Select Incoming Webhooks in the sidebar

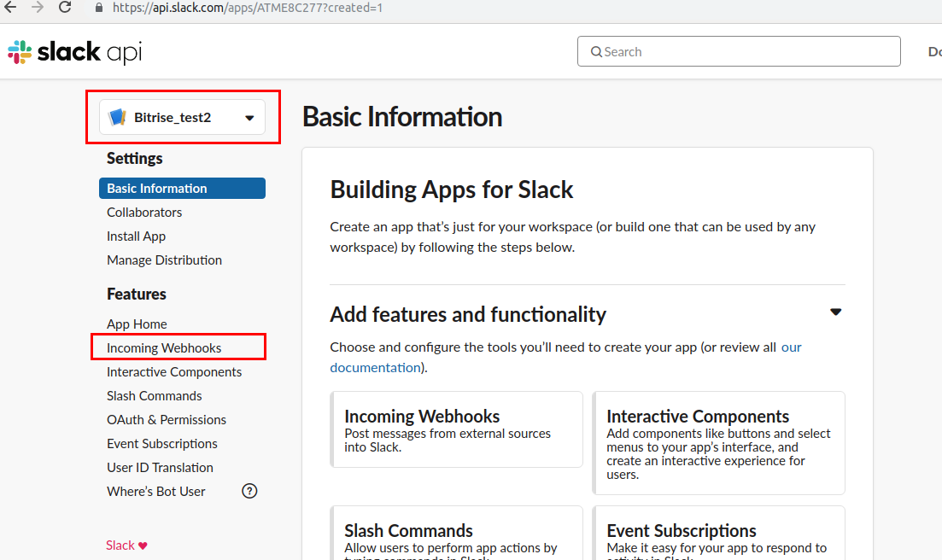(164, 348)
